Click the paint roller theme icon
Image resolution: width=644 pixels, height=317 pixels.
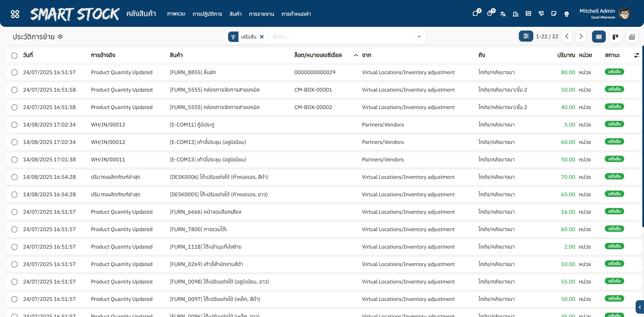coord(541,14)
